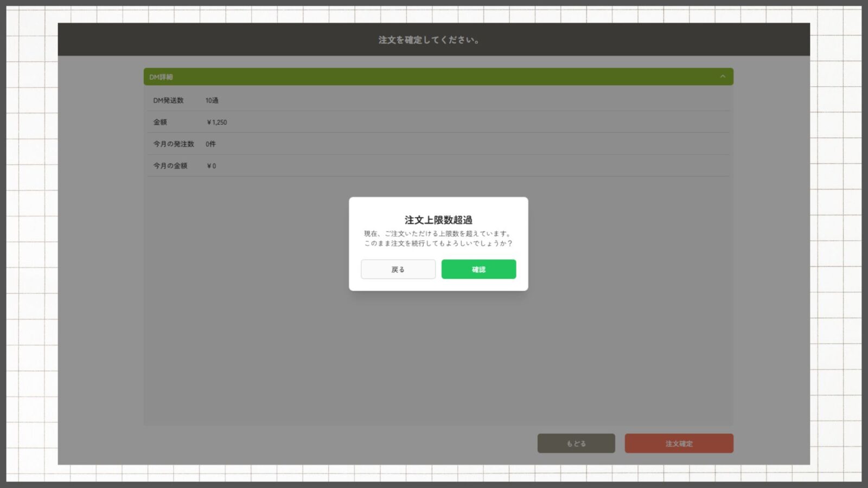This screenshot has width=868, height=488.
Task: Collapse the DM詳細 section chevron
Action: 722,76
